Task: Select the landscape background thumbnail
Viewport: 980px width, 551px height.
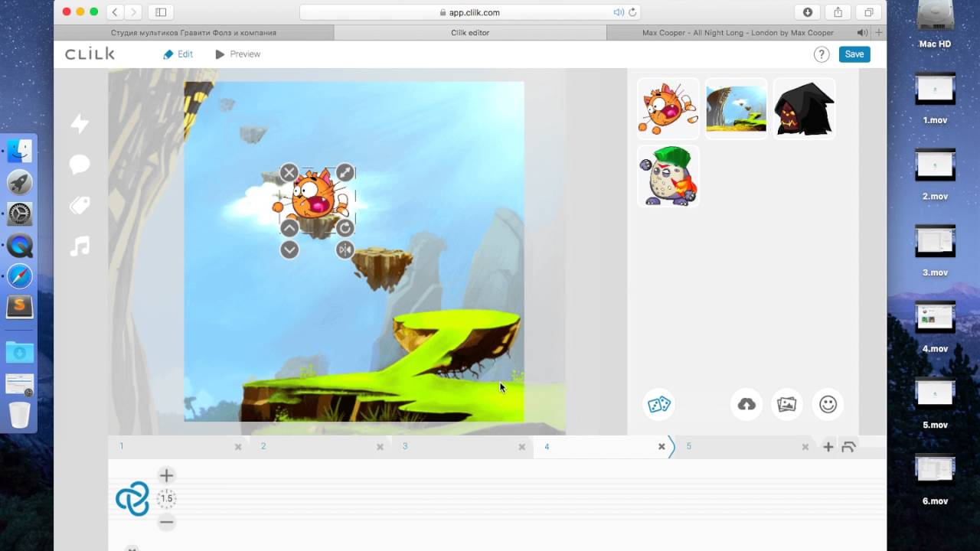Action: (736, 108)
